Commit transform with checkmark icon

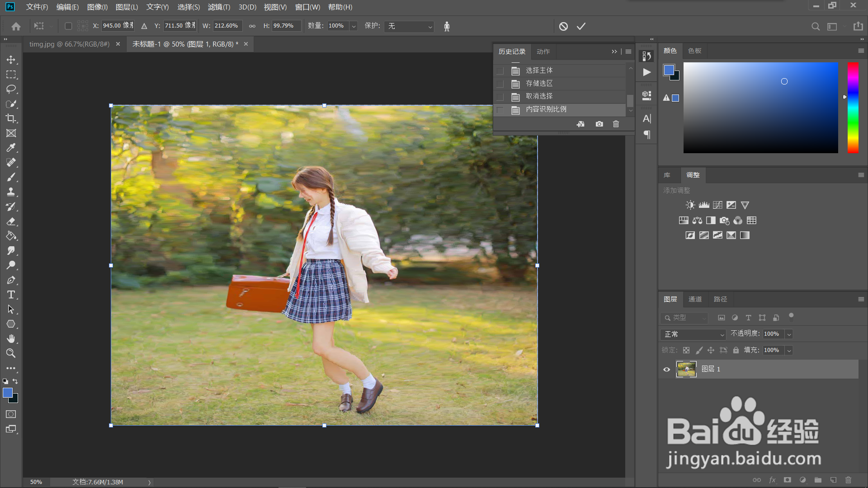(581, 26)
